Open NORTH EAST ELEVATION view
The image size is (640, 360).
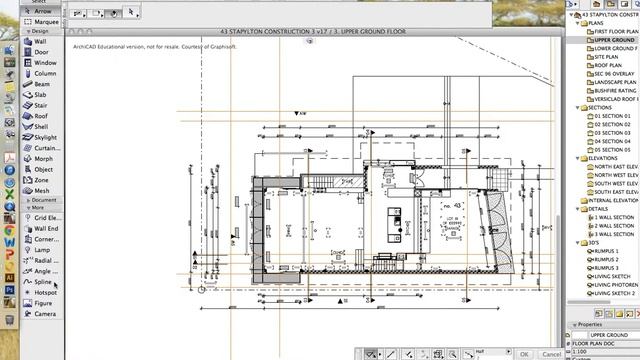(612, 167)
